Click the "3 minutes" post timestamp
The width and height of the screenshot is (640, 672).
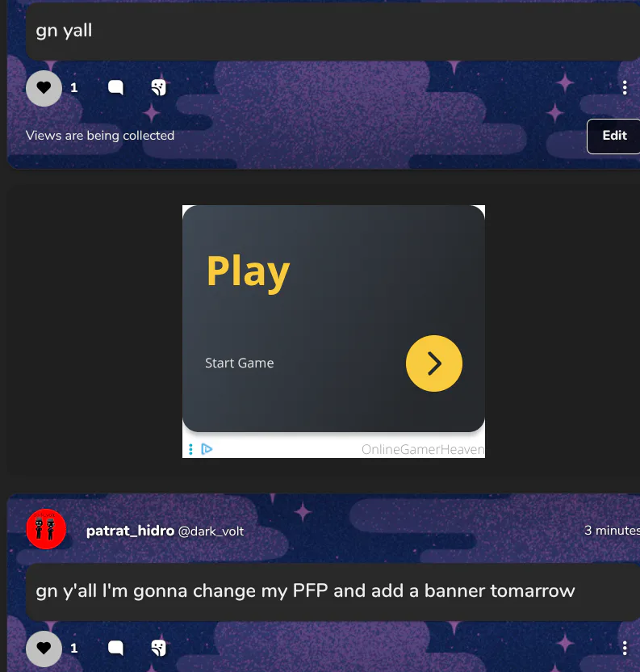click(x=612, y=531)
